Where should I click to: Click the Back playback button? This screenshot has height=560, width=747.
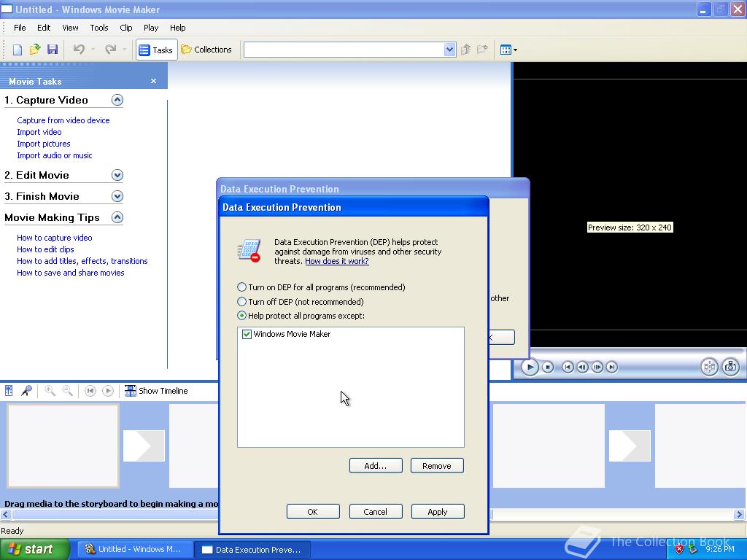point(568,367)
